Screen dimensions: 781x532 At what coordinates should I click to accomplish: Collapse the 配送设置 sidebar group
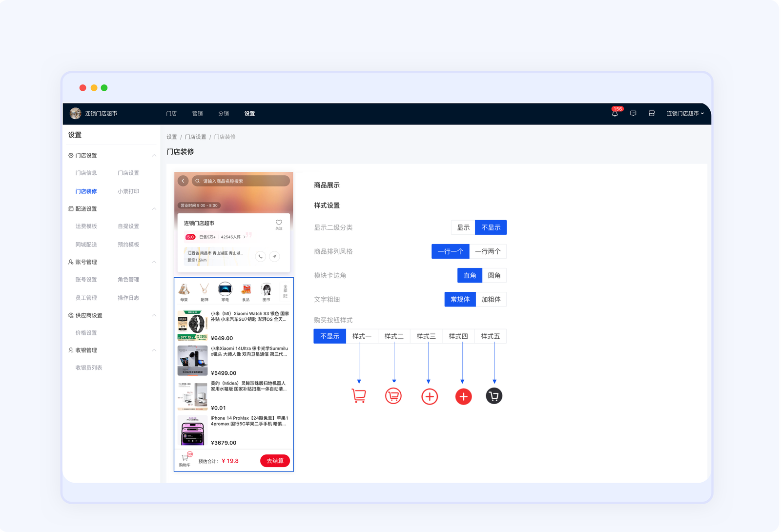click(x=154, y=209)
